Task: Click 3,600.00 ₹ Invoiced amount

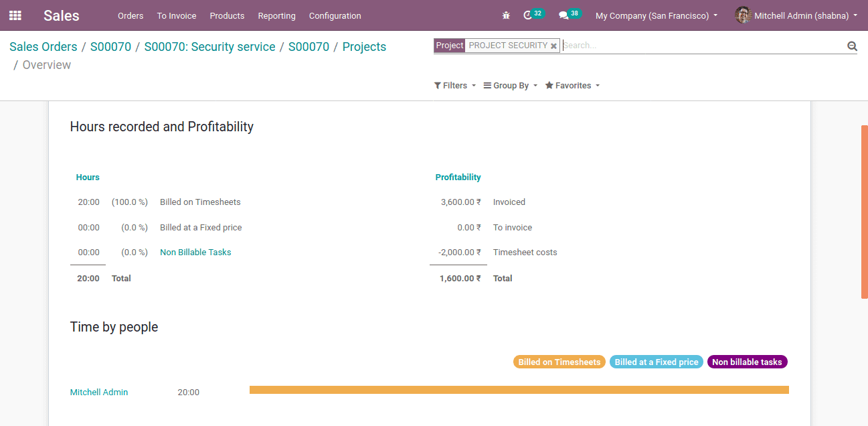Action: pos(460,202)
